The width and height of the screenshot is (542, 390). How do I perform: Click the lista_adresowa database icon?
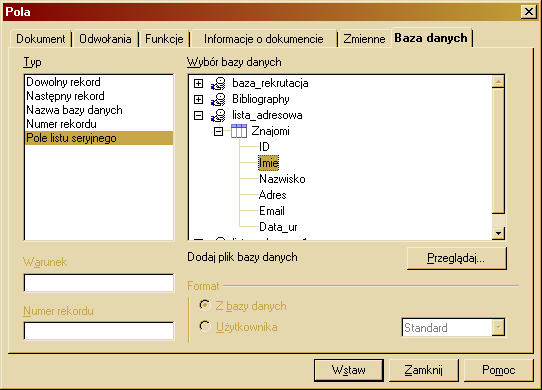218,115
